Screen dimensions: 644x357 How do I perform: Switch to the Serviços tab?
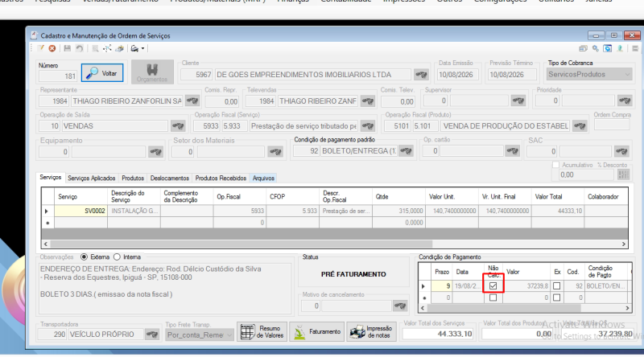pos(51,177)
